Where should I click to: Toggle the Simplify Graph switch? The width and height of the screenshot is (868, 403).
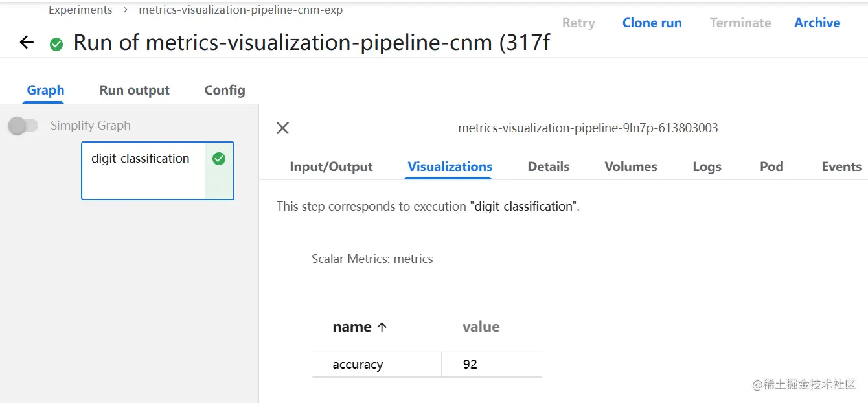pos(23,126)
